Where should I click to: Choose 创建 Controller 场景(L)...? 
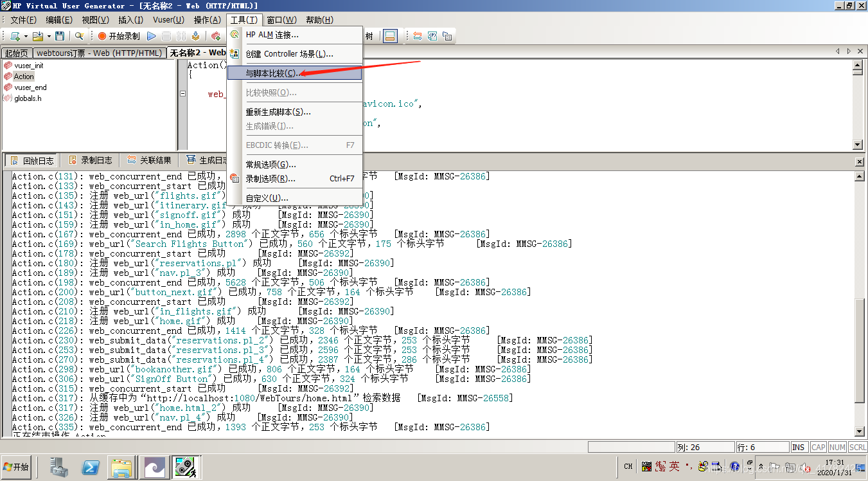click(x=295, y=54)
